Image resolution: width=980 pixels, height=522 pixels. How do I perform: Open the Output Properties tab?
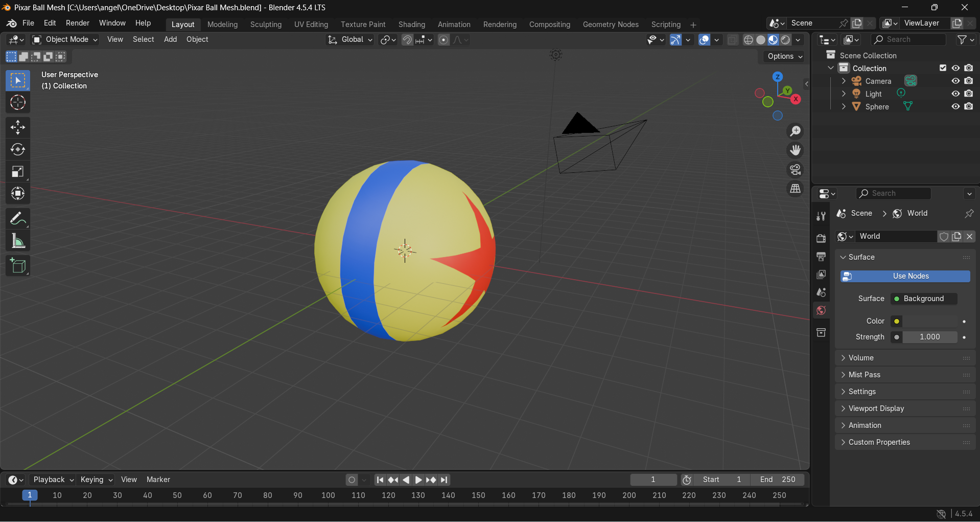[821, 256]
